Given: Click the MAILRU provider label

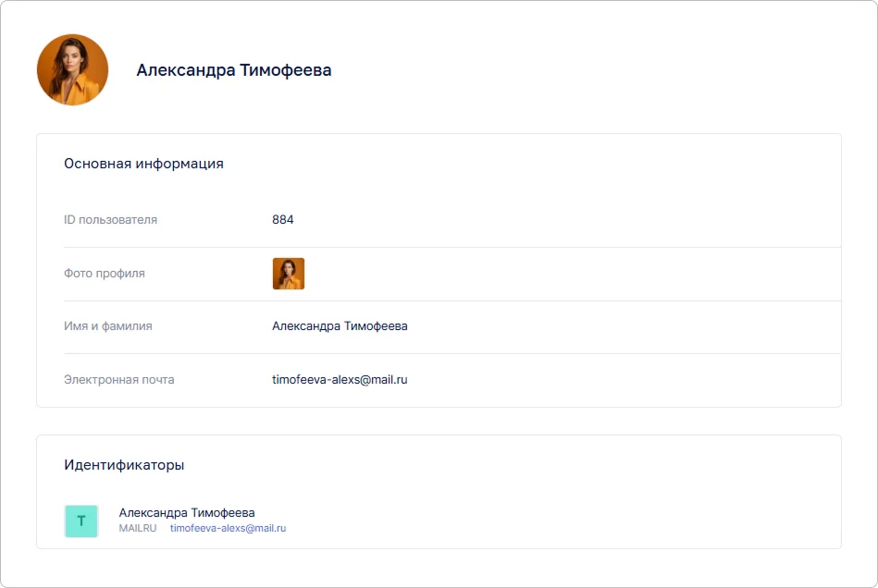Looking at the screenshot, I should coord(138,528).
